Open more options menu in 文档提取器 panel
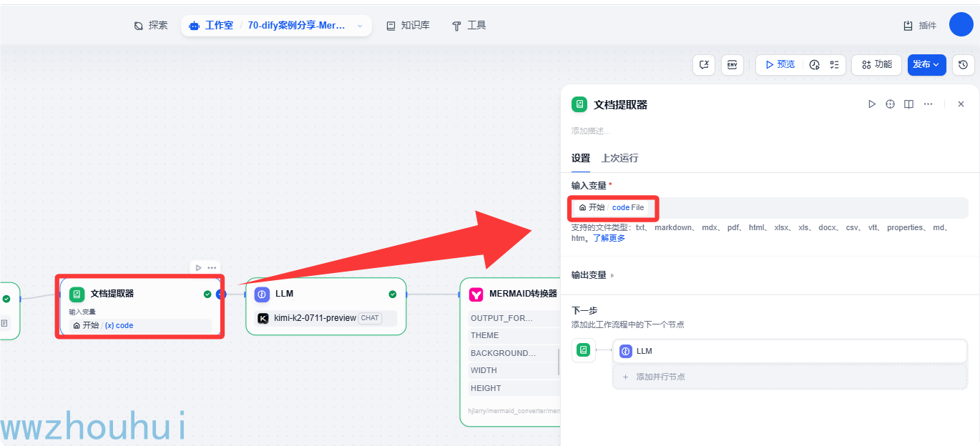 (928, 104)
